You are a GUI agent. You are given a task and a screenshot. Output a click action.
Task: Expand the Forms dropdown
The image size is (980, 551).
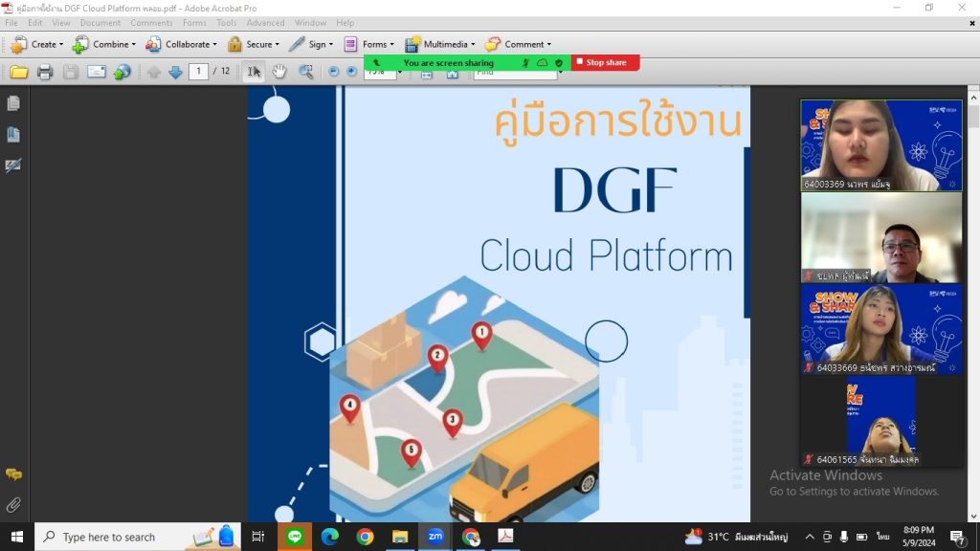click(369, 44)
